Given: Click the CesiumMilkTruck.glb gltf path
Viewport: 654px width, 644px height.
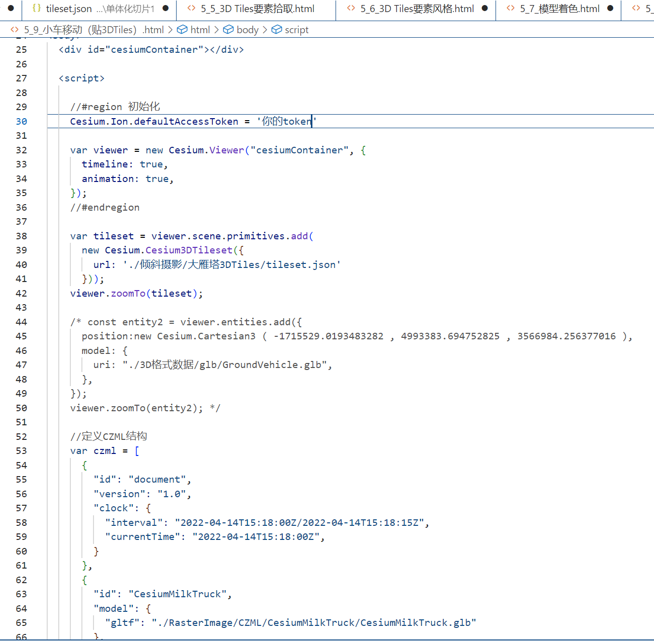Looking at the screenshot, I should (x=314, y=623).
